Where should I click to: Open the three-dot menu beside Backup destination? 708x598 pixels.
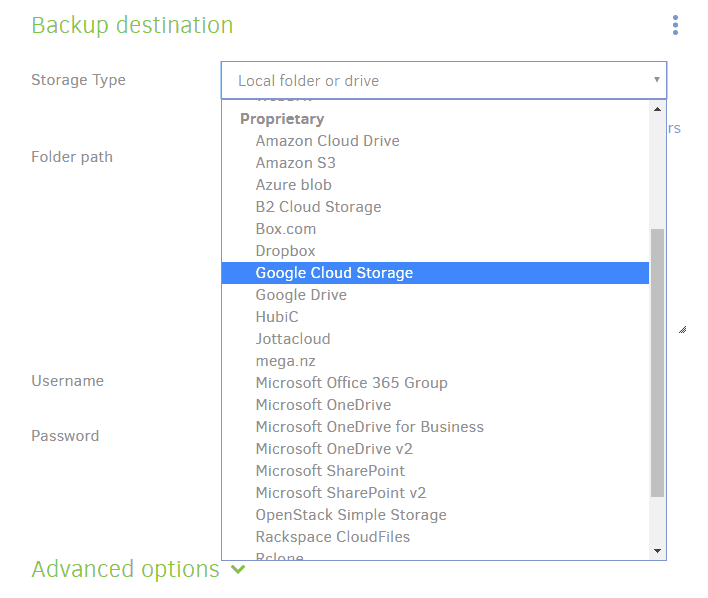coord(675,25)
